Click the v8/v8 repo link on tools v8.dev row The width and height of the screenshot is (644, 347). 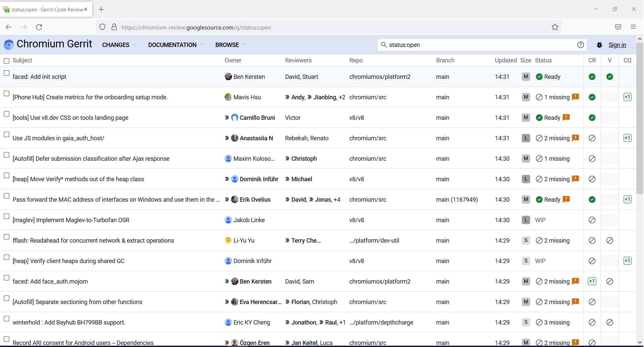click(x=357, y=118)
